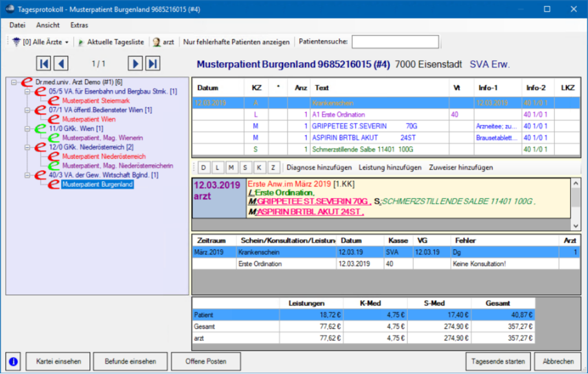Viewport: 588px width, 374px height.
Task: Click the Alle Ärzte doctor icon
Action: [x=16, y=42]
